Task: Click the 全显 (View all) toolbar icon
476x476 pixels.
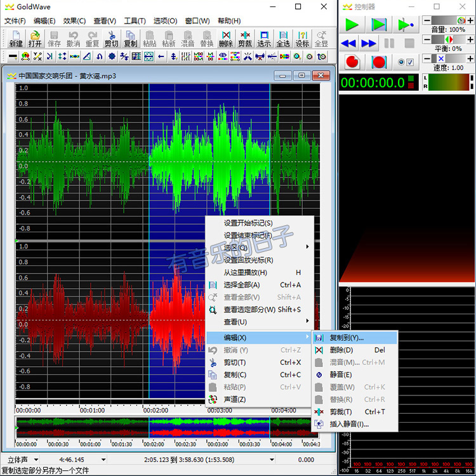Action: [x=321, y=39]
